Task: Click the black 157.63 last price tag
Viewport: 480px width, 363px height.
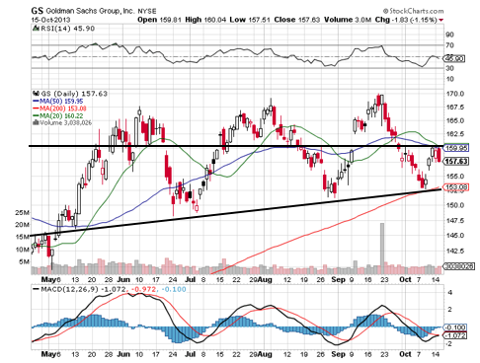Action: [x=456, y=162]
